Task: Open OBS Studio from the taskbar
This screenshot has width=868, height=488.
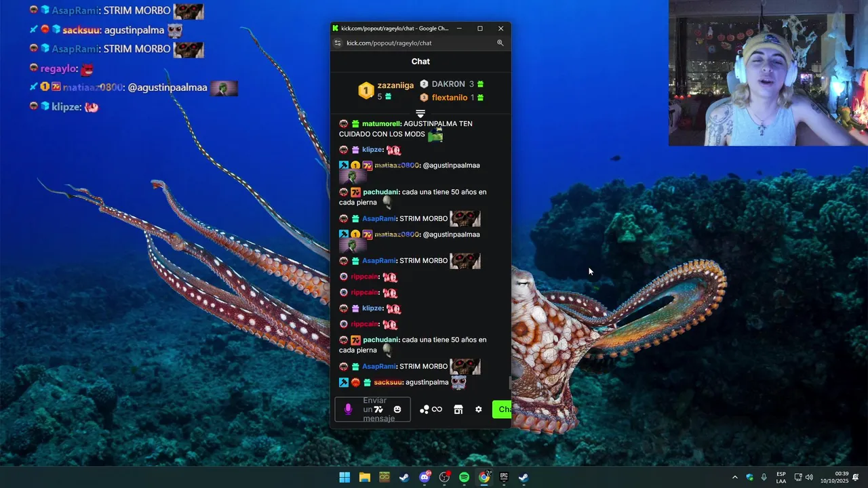Action: click(x=444, y=477)
